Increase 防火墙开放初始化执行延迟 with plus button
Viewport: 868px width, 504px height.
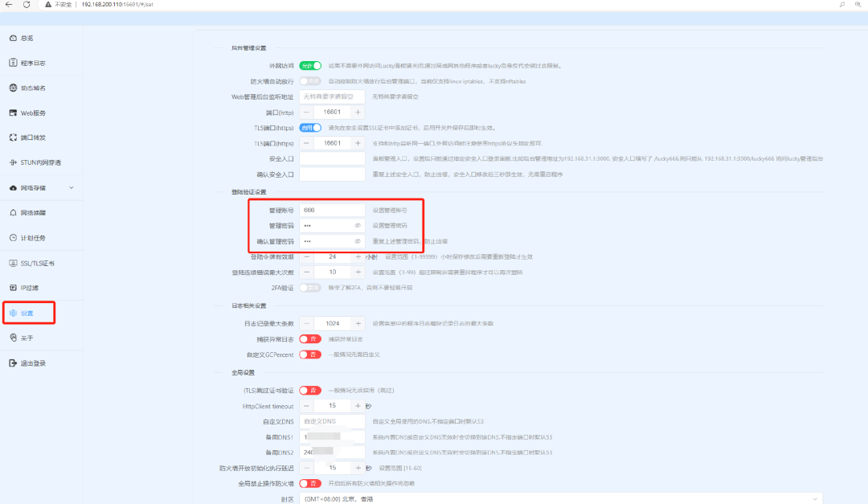point(358,468)
